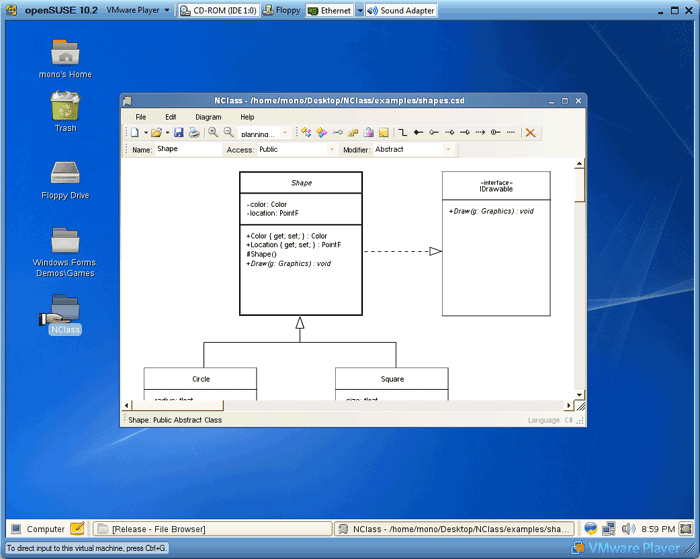Click the Zoom Out magnifier icon

[228, 132]
